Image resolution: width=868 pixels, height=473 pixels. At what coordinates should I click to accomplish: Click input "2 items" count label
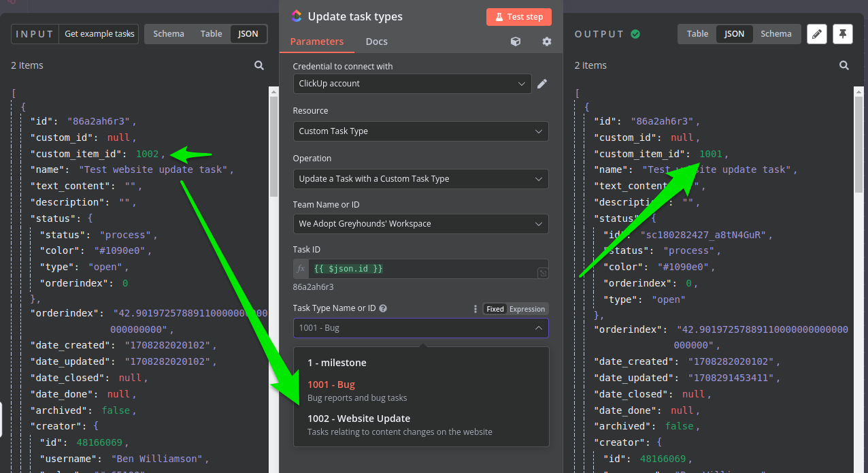click(27, 65)
